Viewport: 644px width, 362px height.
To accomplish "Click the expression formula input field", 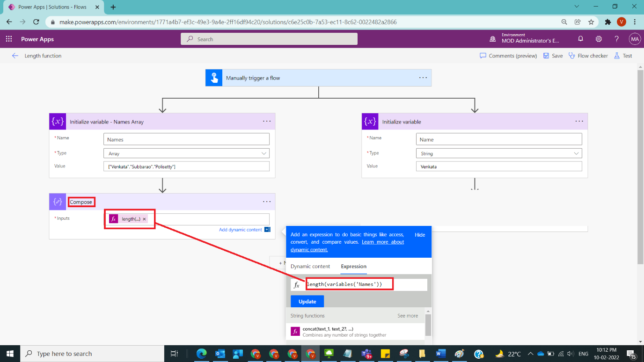I will click(366, 284).
